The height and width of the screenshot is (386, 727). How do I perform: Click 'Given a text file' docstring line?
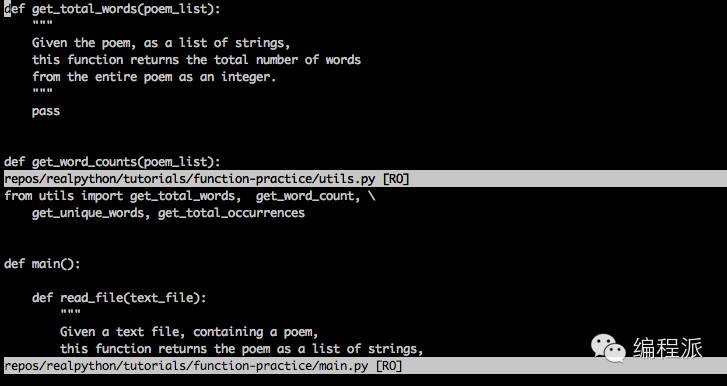(x=189, y=332)
